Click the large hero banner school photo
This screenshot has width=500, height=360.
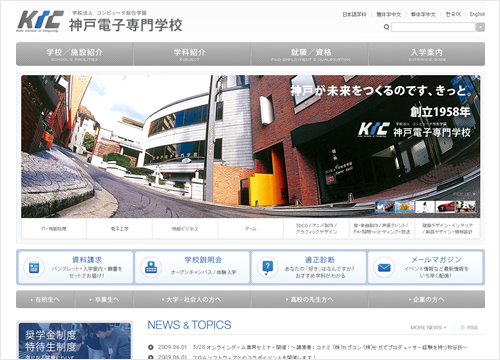coord(251,146)
